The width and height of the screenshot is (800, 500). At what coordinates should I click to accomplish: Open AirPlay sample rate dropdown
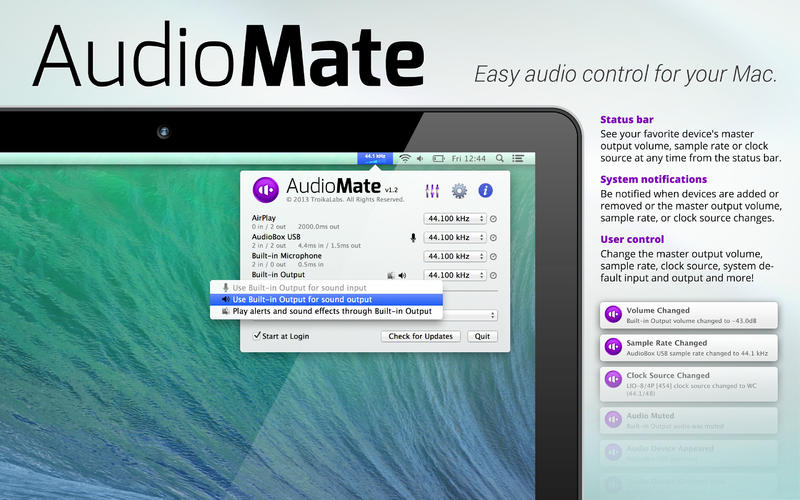click(x=455, y=219)
